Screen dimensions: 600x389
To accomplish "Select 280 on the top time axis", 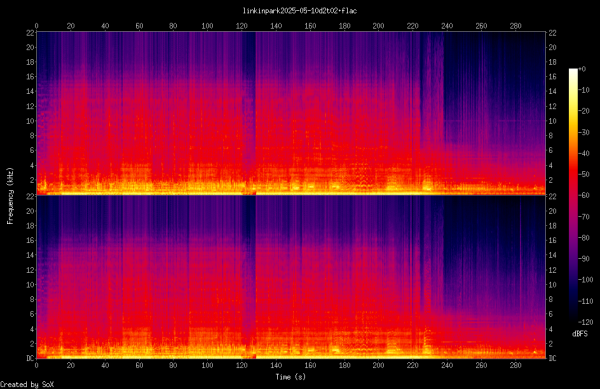I will [x=515, y=26].
